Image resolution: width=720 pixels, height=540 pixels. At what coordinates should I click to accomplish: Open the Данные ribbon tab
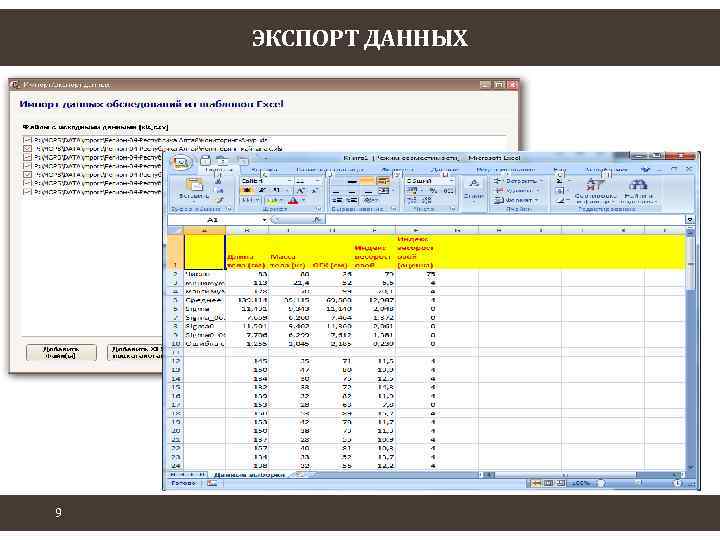(443, 170)
